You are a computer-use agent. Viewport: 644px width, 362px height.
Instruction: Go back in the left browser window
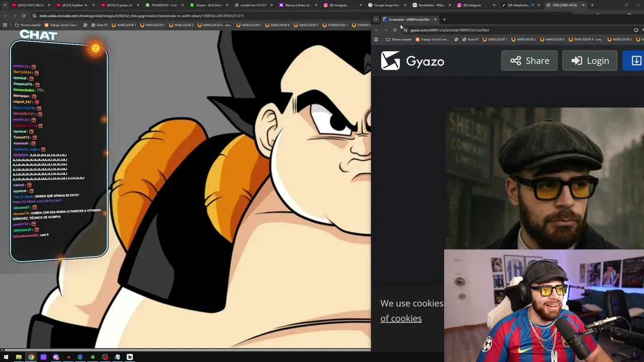[5, 16]
